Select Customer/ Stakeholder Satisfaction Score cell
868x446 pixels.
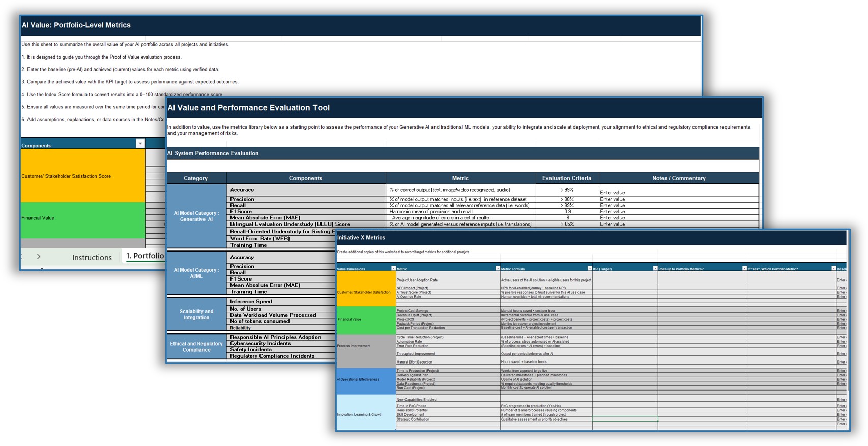click(83, 176)
